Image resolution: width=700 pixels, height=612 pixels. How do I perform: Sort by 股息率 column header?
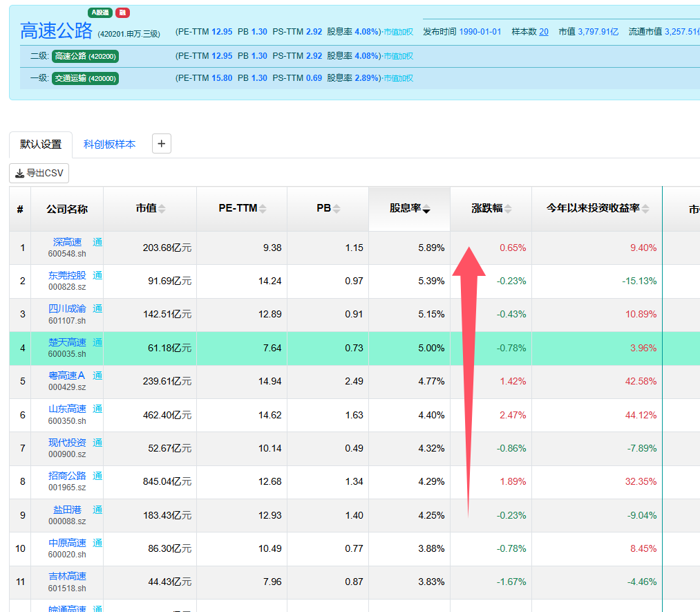[410, 209]
